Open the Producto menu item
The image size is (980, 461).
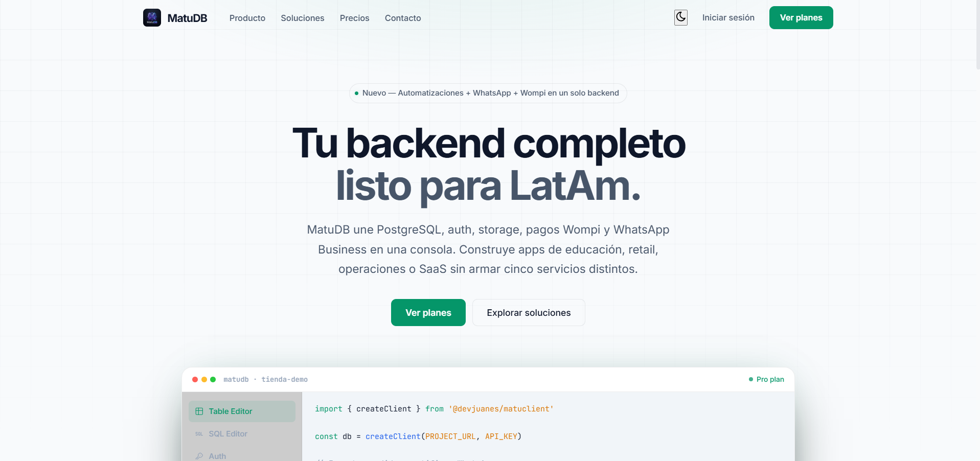[247, 18]
